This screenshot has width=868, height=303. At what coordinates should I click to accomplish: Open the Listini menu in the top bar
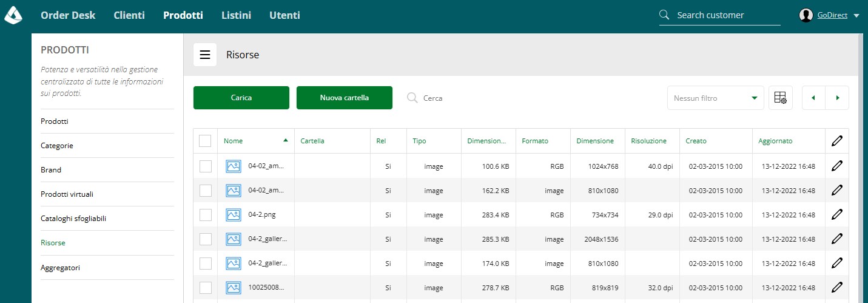coord(236,15)
